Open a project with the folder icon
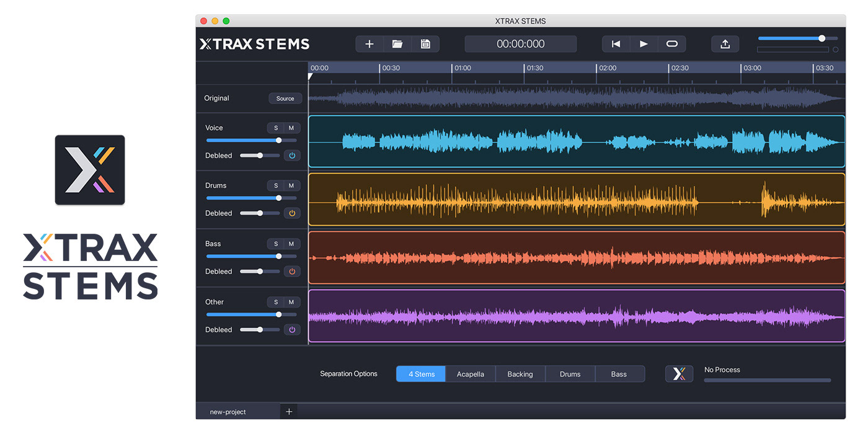Screen dimensions: 868x434 (397, 44)
